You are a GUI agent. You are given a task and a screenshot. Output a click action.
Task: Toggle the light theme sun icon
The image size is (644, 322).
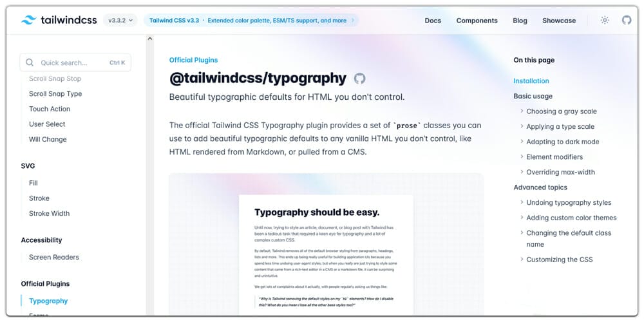(605, 20)
